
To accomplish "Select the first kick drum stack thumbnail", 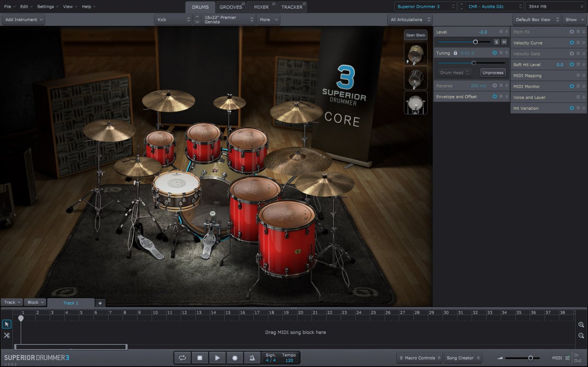I will (416, 54).
